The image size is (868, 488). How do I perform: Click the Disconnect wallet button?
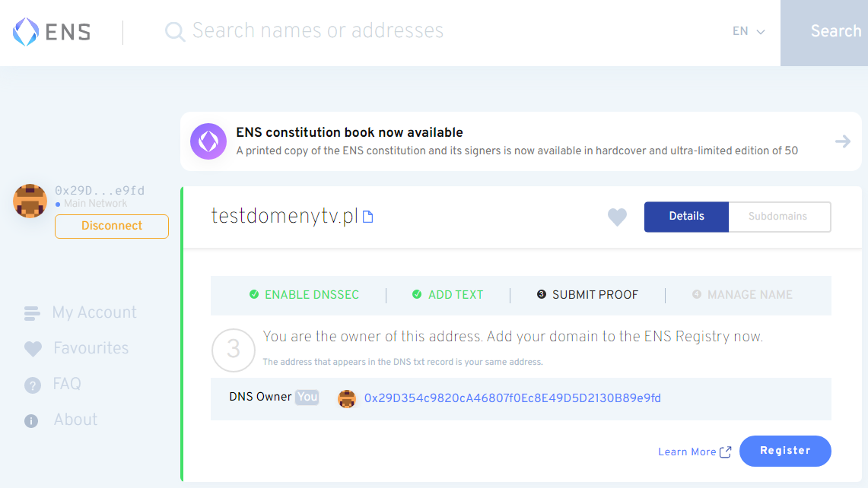click(112, 226)
